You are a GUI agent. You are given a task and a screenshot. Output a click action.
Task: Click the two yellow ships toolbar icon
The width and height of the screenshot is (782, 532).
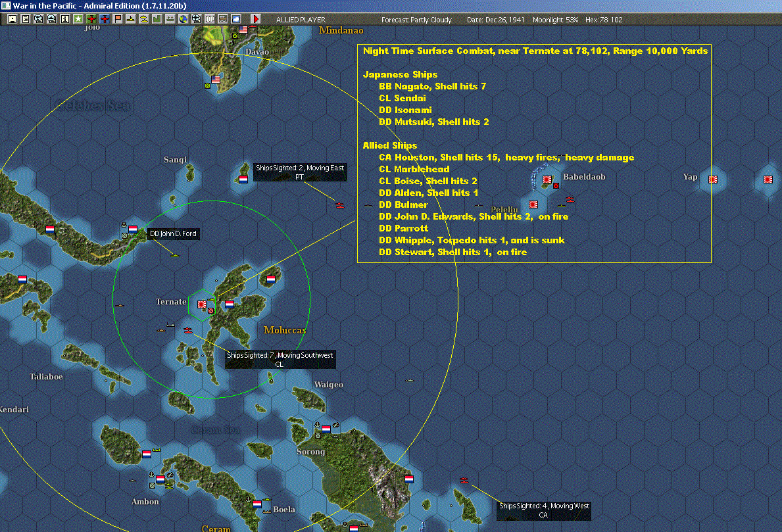[x=143, y=19]
